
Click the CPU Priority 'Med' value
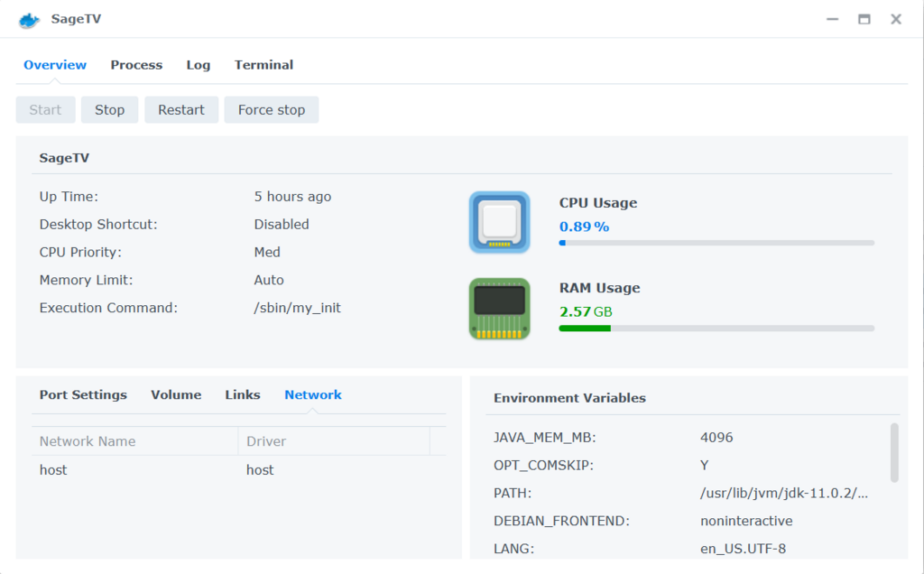(267, 252)
